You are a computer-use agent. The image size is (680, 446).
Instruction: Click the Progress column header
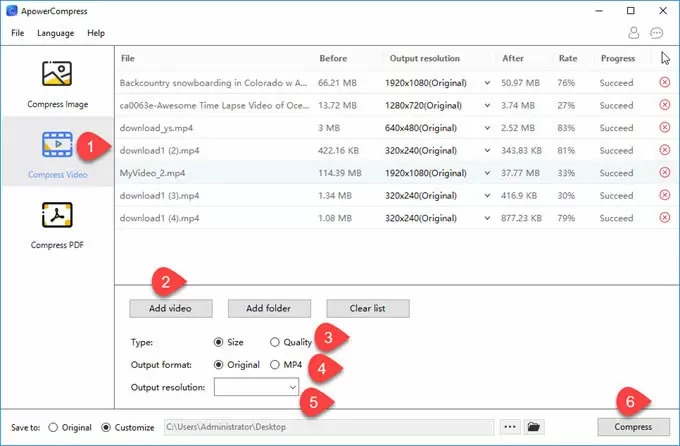618,59
